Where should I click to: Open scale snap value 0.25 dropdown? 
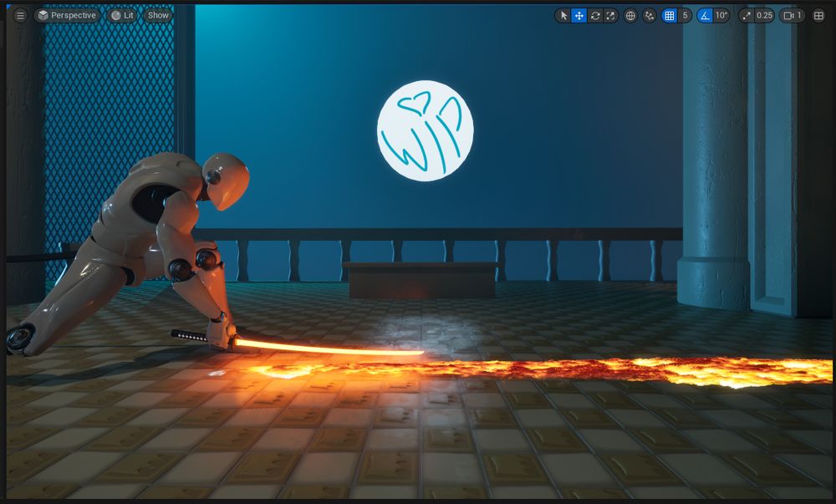click(x=765, y=15)
